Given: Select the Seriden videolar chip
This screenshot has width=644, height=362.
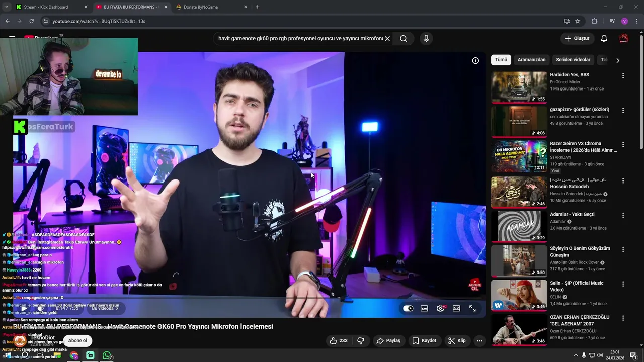Looking at the screenshot, I should [x=573, y=60].
